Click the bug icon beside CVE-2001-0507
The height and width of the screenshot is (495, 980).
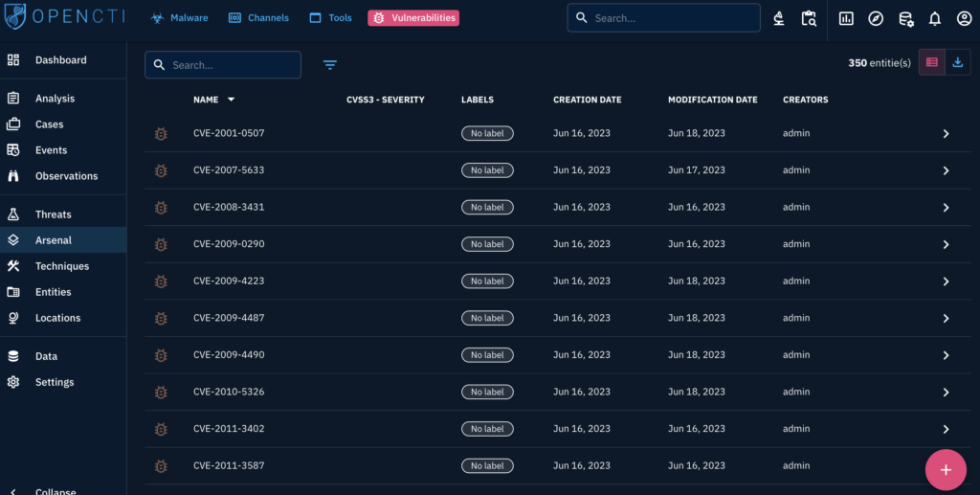[161, 134]
